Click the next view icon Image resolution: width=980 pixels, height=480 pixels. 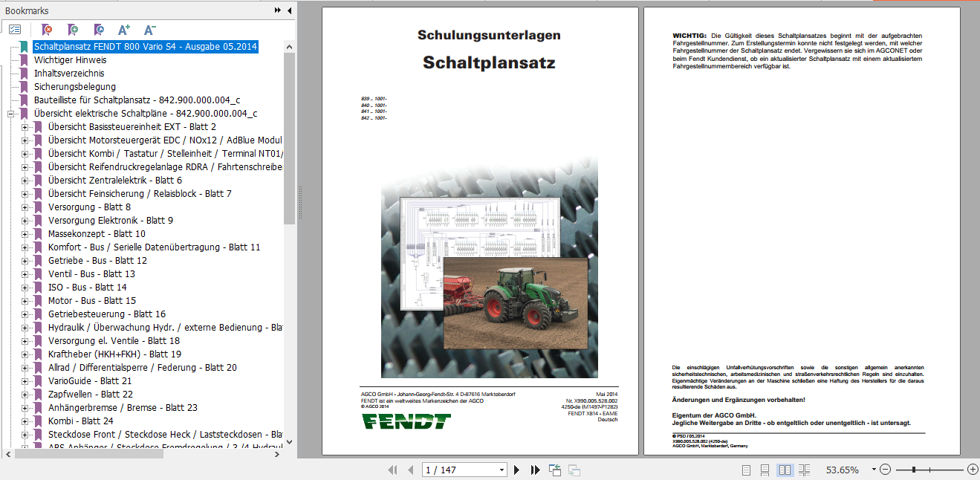(x=574, y=470)
